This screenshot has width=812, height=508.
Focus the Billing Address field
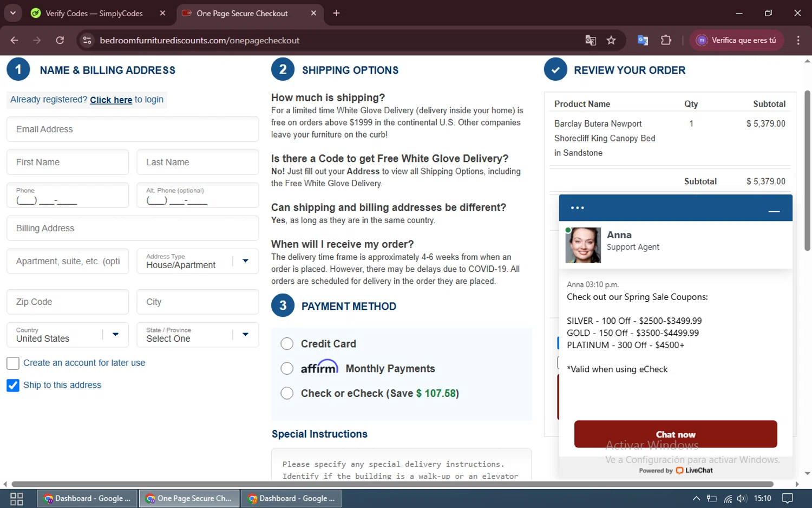tap(133, 229)
